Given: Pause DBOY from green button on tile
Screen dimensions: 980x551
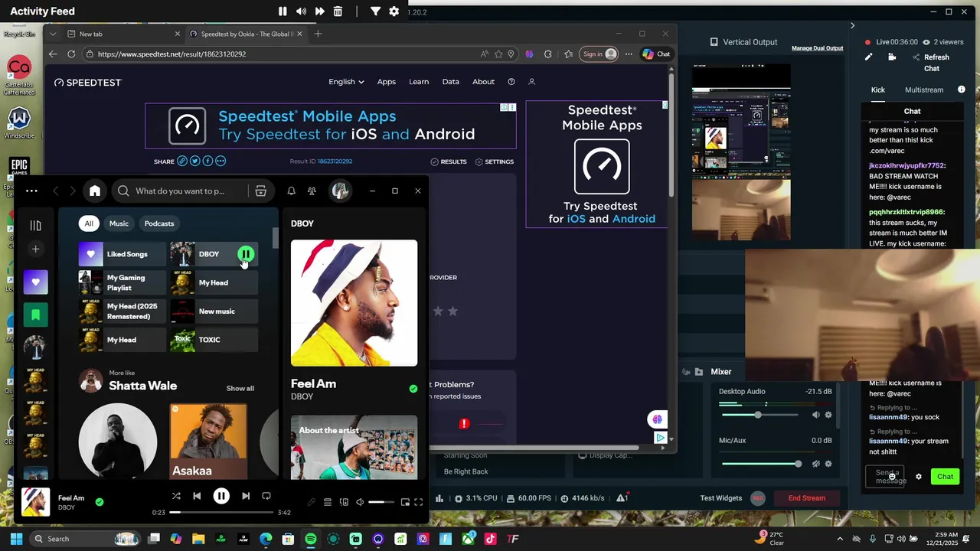Looking at the screenshot, I should coord(246,254).
